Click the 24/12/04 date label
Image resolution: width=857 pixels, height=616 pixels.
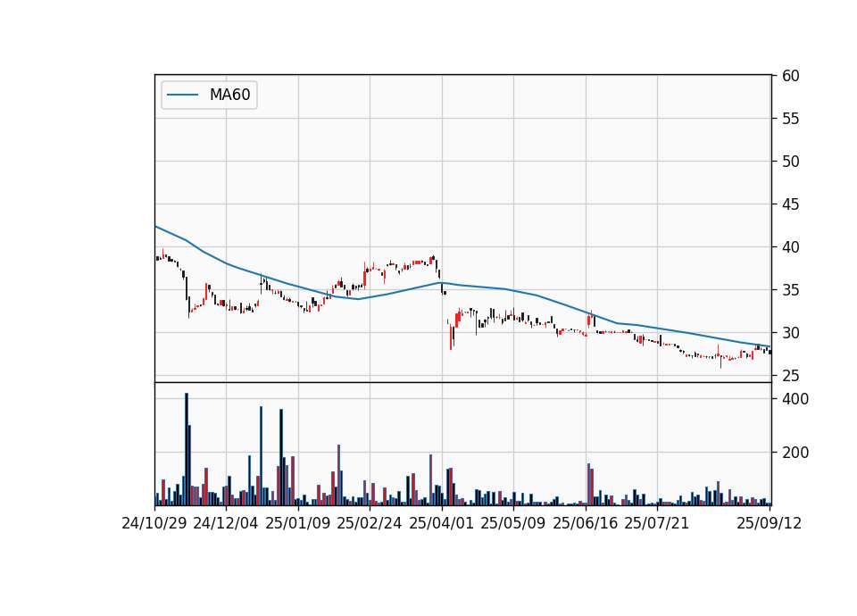(x=226, y=523)
